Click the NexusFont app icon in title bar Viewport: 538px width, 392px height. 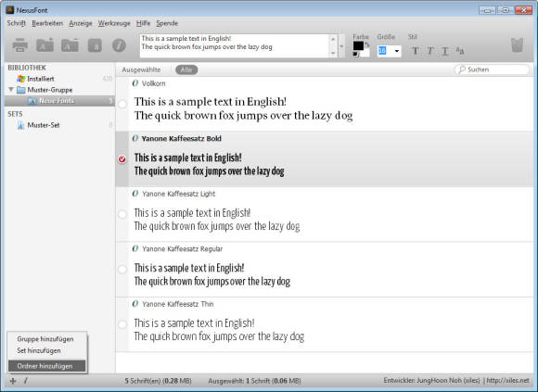click(10, 10)
